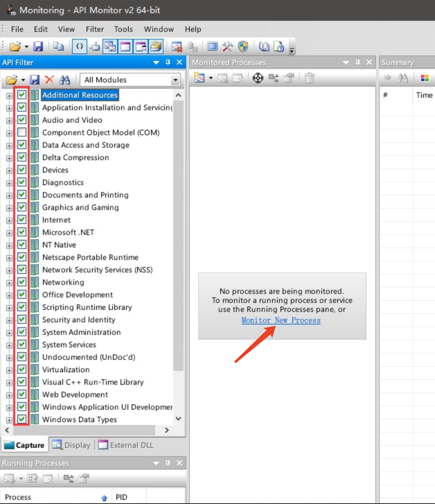Click the trash can icon in Monitored Processes
435x504 pixels.
pos(309,78)
